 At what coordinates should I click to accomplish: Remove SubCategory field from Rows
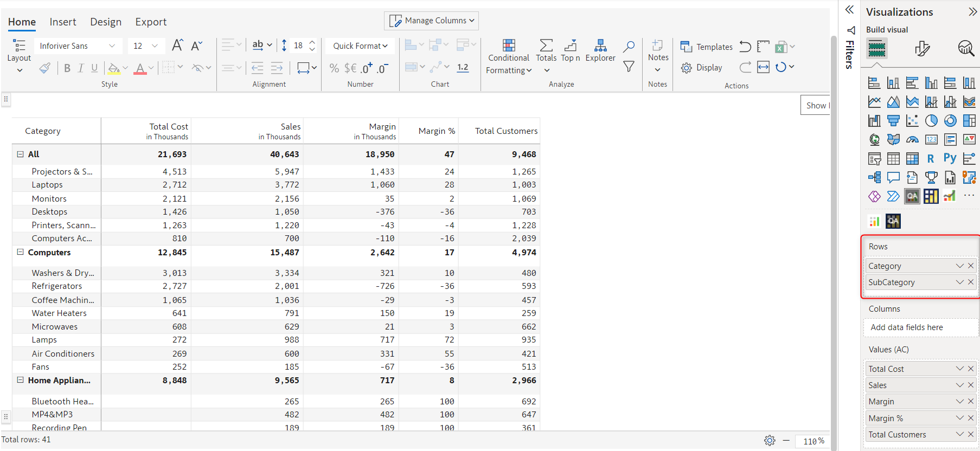[971, 282]
